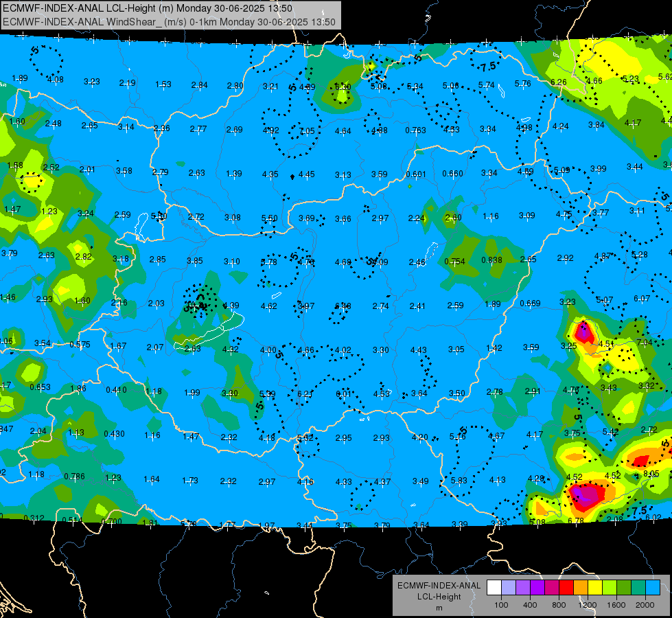Click the grid value 6.21
This screenshot has width=672, height=618.
(x=305, y=393)
